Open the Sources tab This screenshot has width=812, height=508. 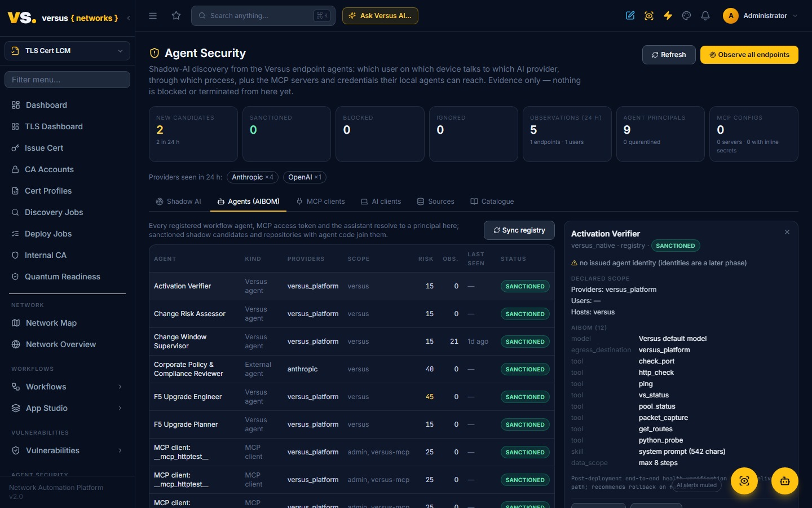click(436, 202)
